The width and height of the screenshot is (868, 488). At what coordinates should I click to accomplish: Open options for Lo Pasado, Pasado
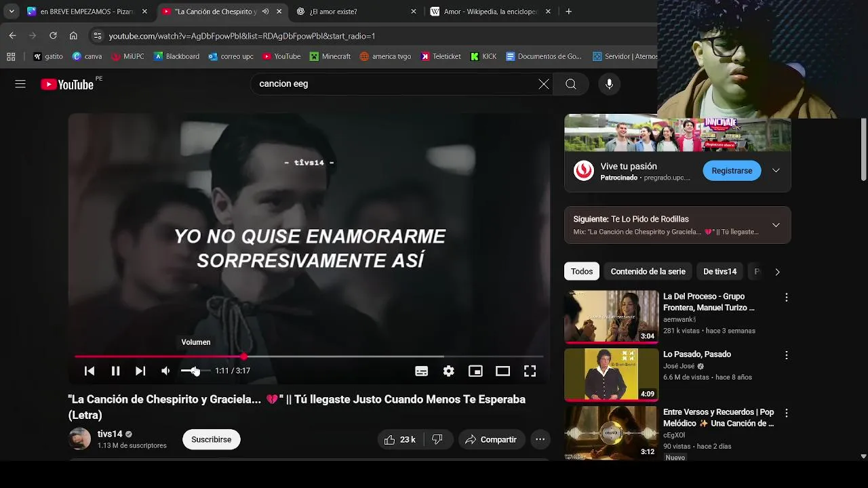(x=787, y=355)
